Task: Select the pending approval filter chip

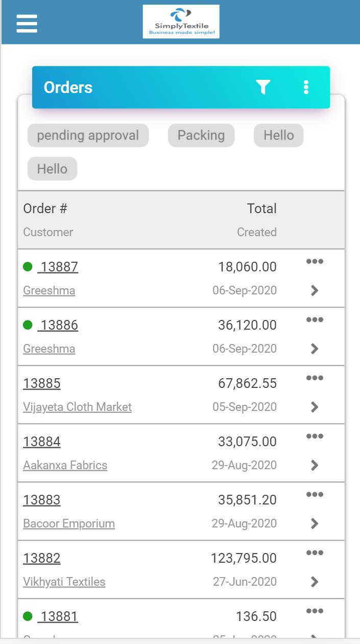Action: pyautogui.click(x=88, y=135)
